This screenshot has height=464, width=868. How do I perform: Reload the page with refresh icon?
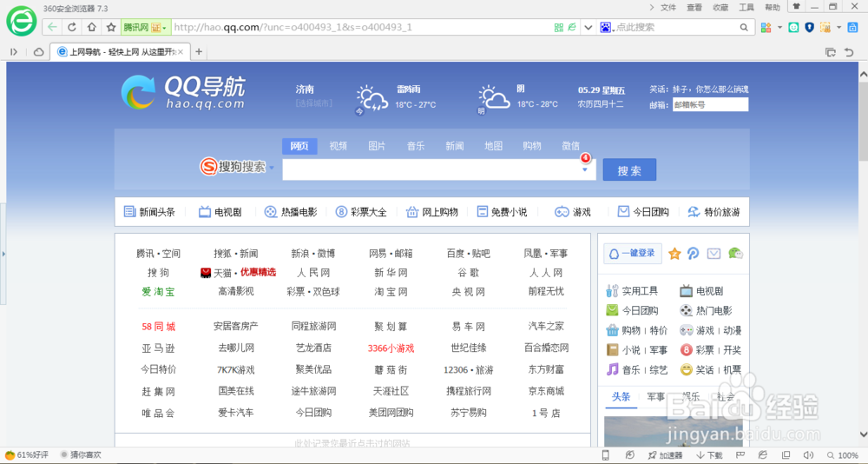coord(72,27)
